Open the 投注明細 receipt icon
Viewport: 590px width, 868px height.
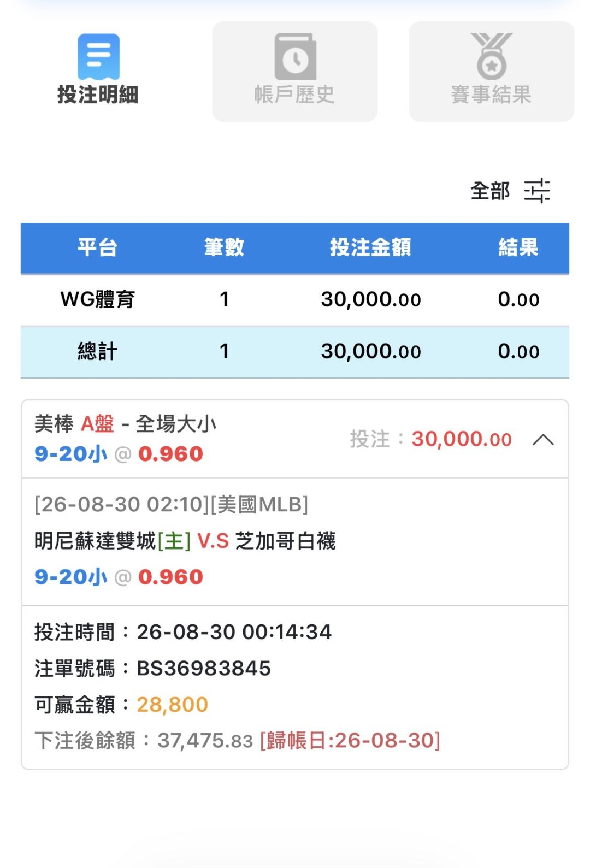point(98,56)
